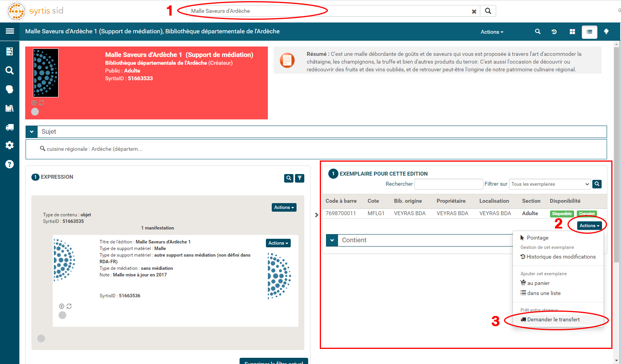Image resolution: width=621 pixels, height=364 pixels.
Task: Click the Expression panel filter funnel button
Action: tap(300, 178)
